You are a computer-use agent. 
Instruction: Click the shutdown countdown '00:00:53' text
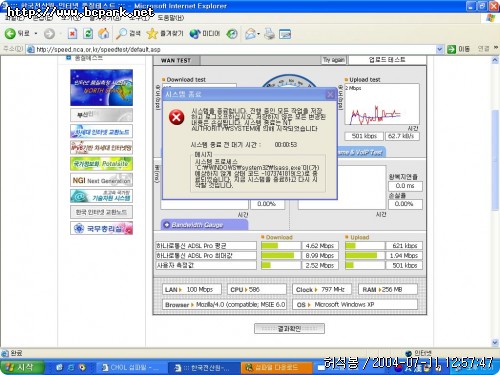(286, 145)
